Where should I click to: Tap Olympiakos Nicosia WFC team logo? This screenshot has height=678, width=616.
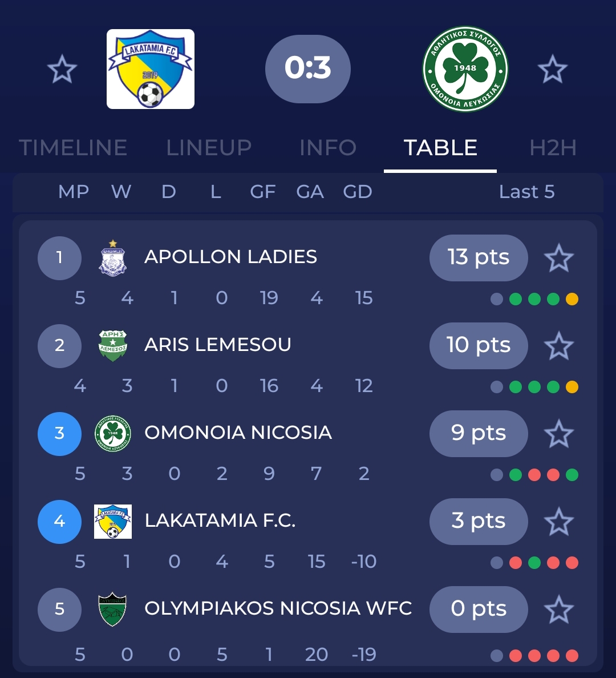[113, 610]
